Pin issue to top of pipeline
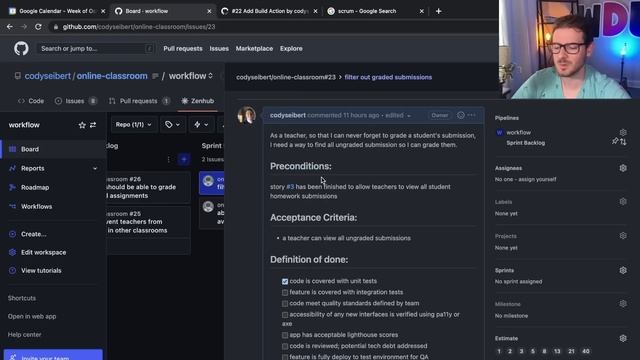 pyautogui.click(x=615, y=142)
